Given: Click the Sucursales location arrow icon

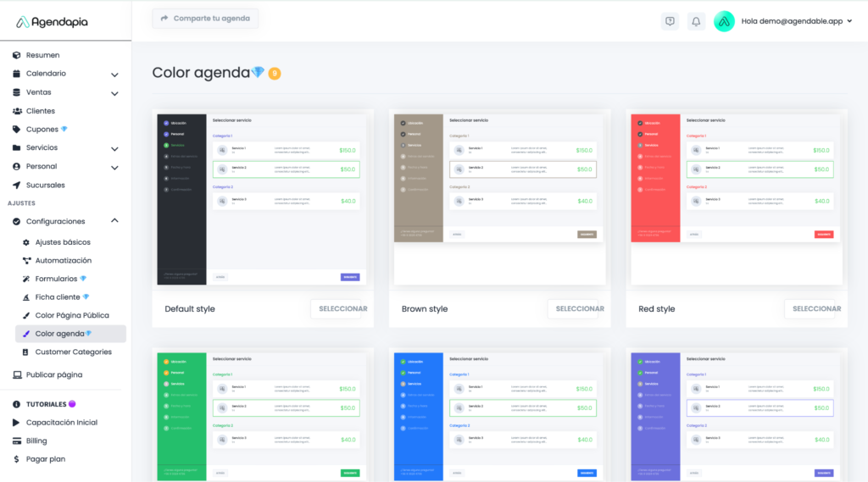Looking at the screenshot, I should [17, 186].
